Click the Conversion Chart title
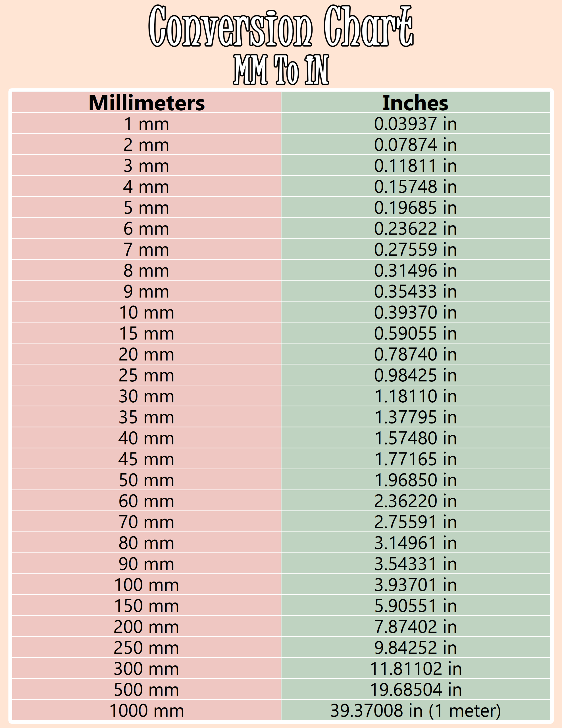Image resolution: width=562 pixels, height=728 pixels. click(281, 26)
